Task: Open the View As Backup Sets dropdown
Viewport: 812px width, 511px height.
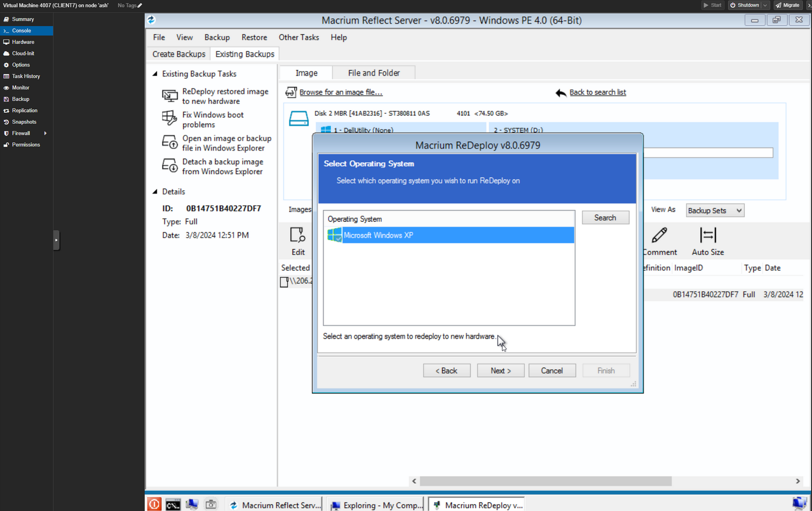Action: coord(714,210)
